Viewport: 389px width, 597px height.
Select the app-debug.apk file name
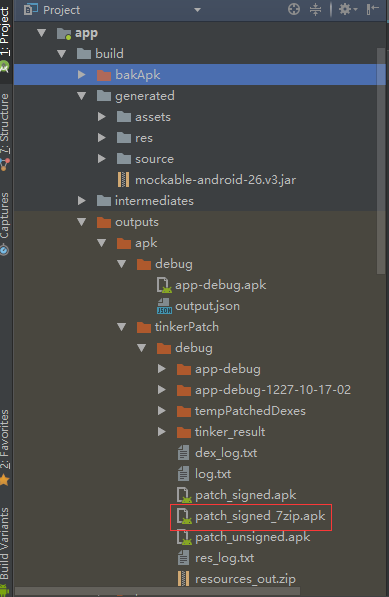221,285
